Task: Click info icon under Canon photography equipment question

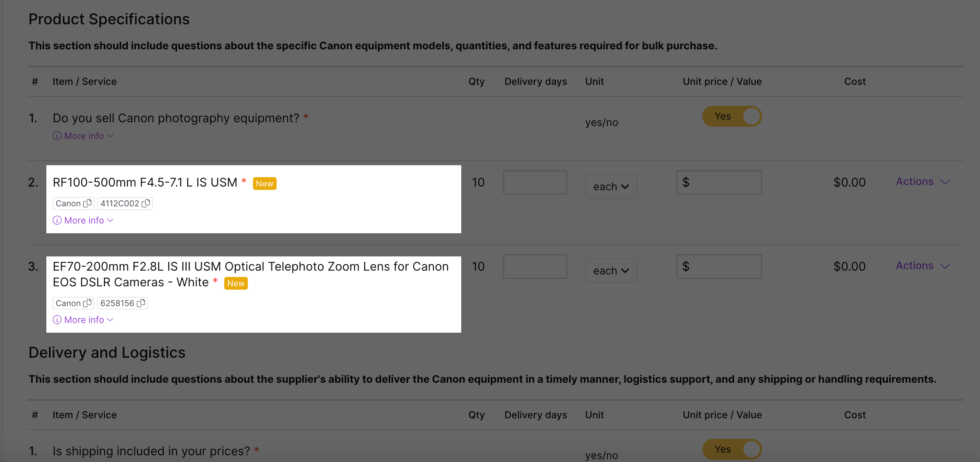Action: [57, 136]
